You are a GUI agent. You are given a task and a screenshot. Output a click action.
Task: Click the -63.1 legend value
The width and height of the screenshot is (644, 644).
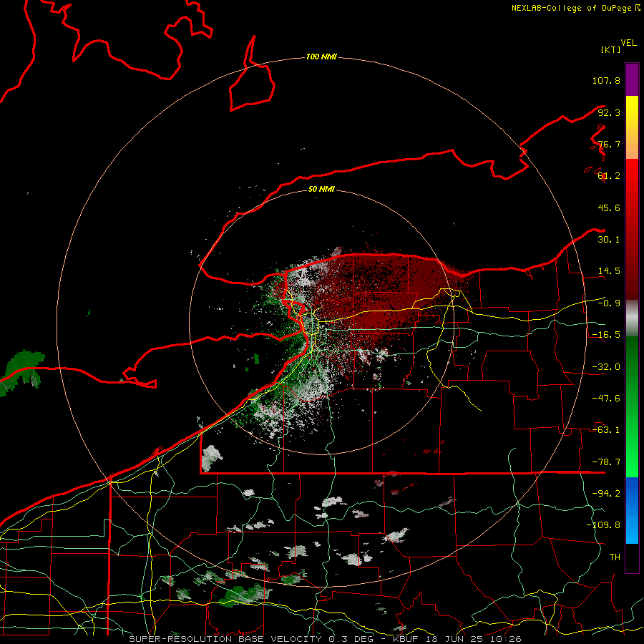pos(606,430)
